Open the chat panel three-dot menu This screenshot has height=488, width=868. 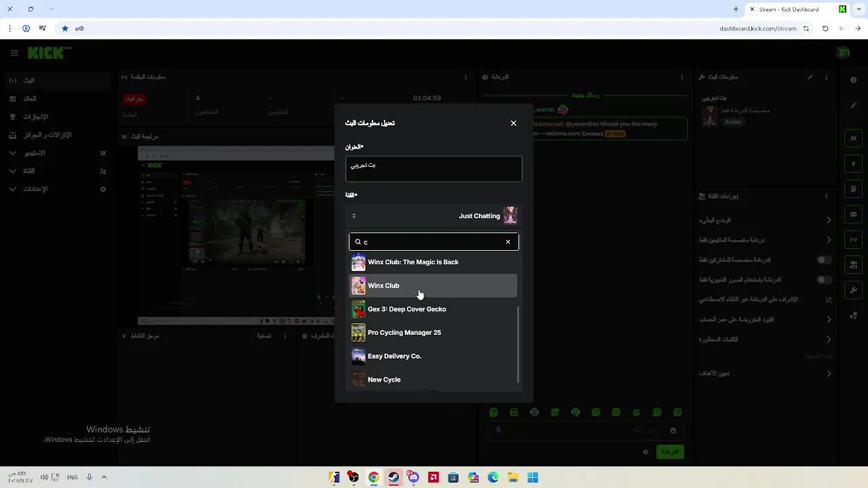coord(681,77)
